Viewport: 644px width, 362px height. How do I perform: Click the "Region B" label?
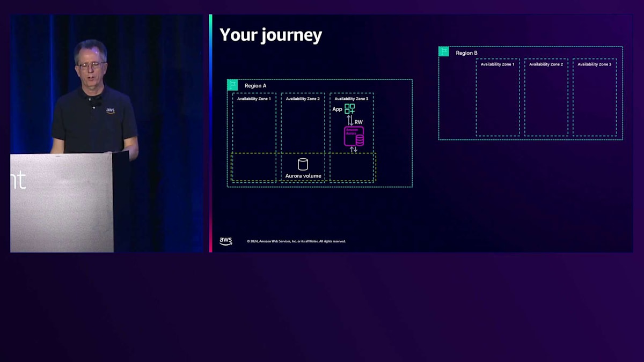(467, 53)
